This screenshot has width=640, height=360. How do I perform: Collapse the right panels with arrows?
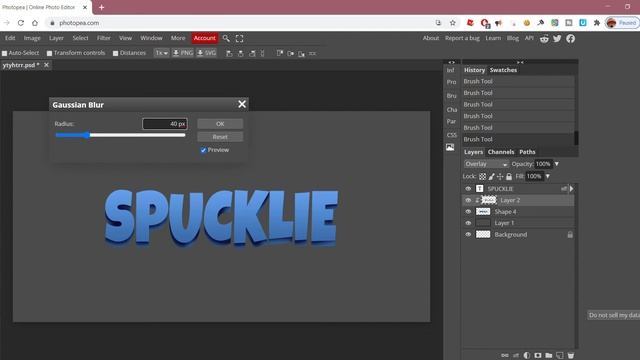520,62
